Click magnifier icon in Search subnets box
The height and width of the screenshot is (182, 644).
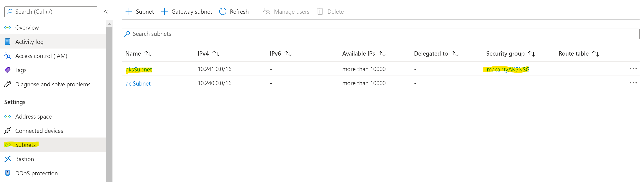click(x=127, y=34)
